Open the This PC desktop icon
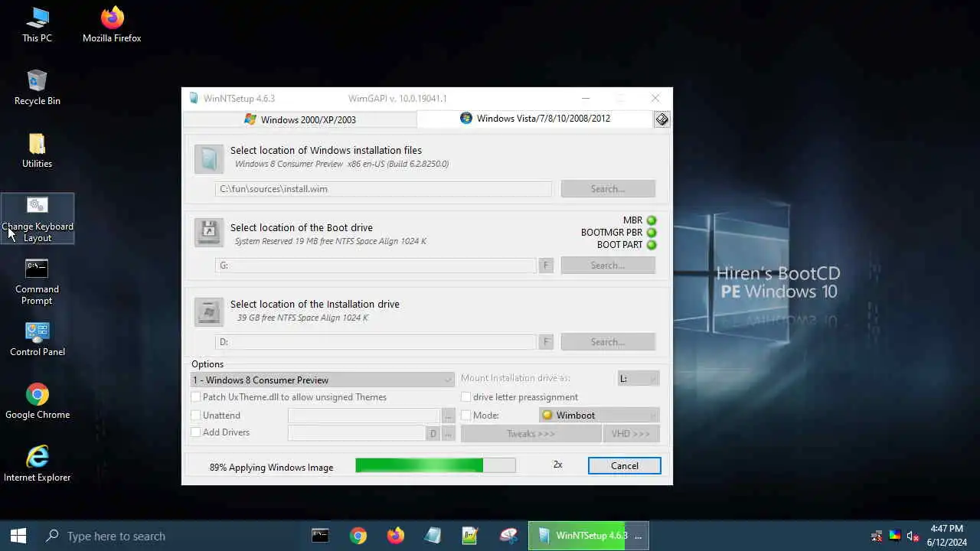 37,24
